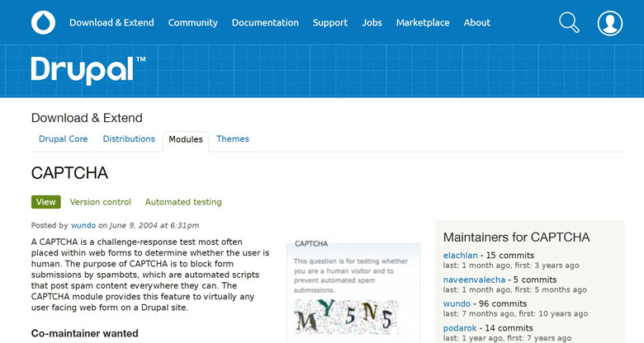Open the search magnifier icon

[569, 22]
